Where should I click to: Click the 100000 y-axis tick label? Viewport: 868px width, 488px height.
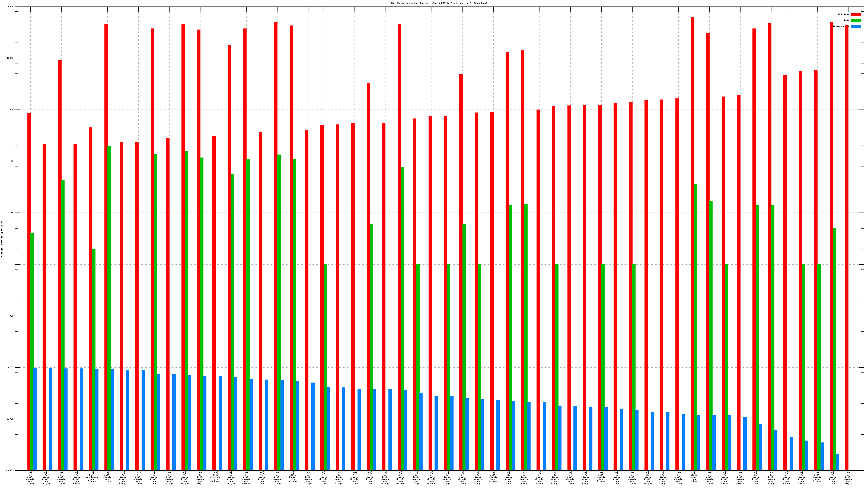(x=10, y=7)
